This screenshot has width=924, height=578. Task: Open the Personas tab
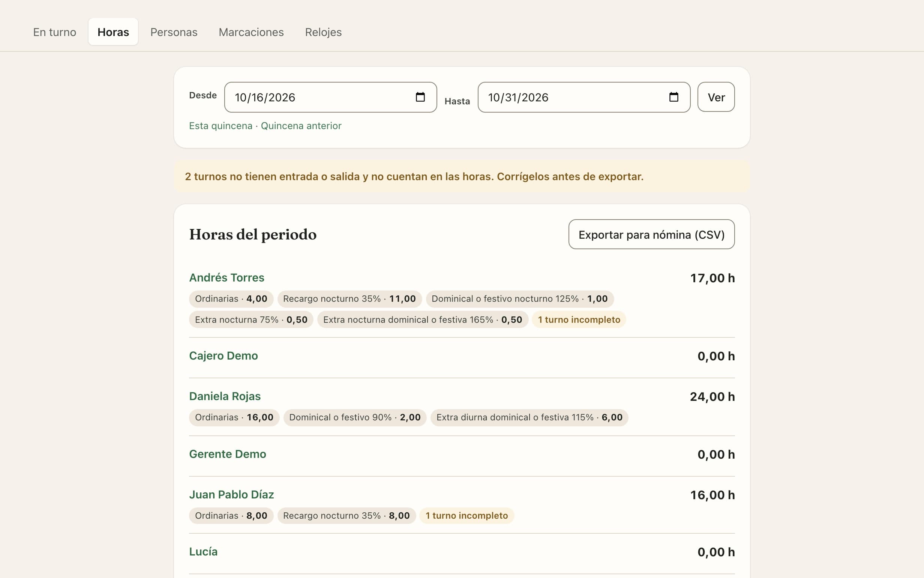coord(174,32)
